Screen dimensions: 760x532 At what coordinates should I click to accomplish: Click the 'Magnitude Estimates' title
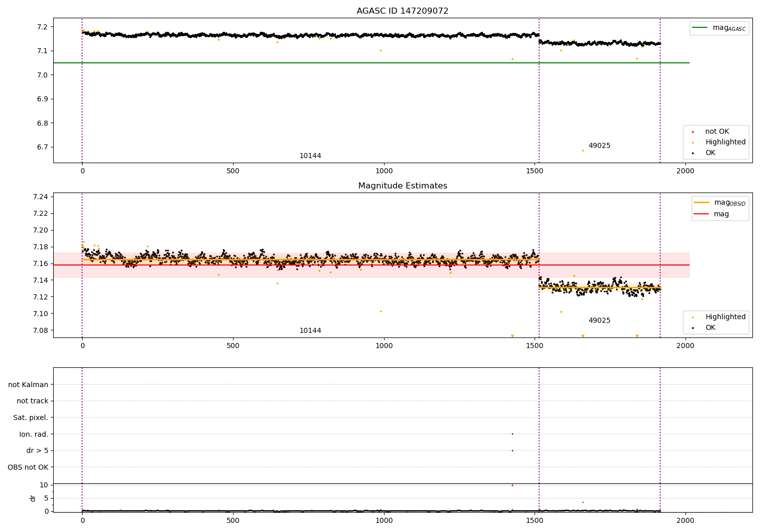(x=403, y=186)
